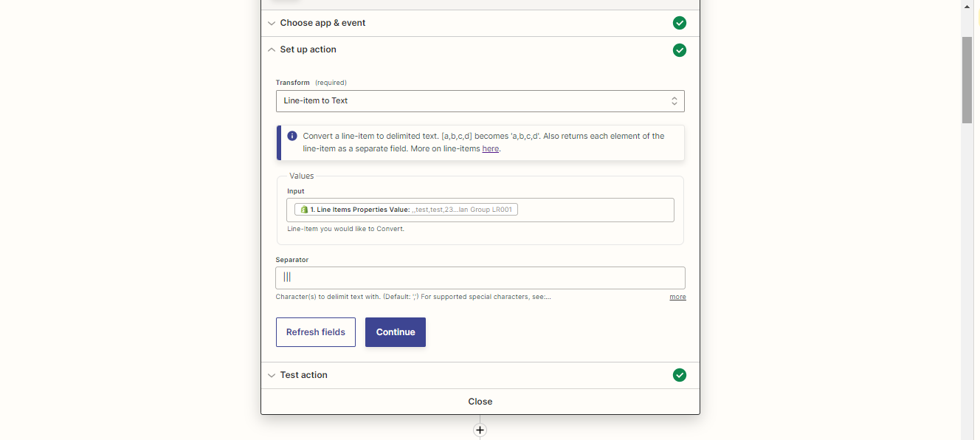Focus the Separator input field

coord(480,278)
